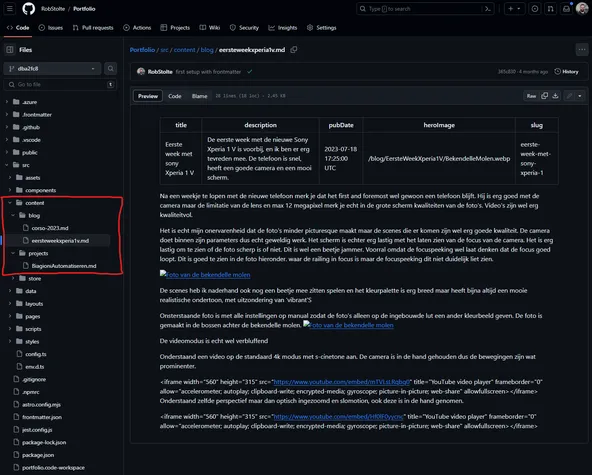Switch file view to Code
592x475 pixels.
pyautogui.click(x=174, y=96)
